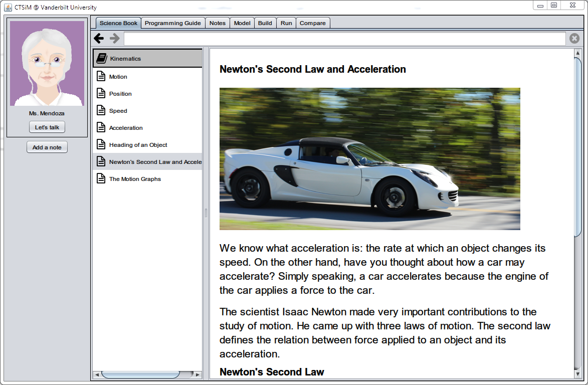Click the back navigation arrow
The width and height of the screenshot is (588, 385).
(99, 39)
